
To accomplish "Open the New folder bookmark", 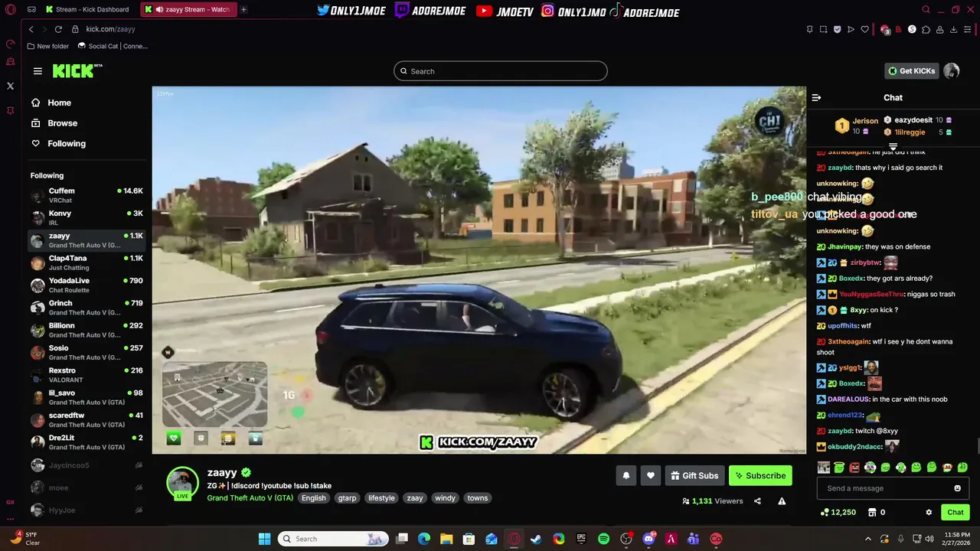I will click(47, 46).
